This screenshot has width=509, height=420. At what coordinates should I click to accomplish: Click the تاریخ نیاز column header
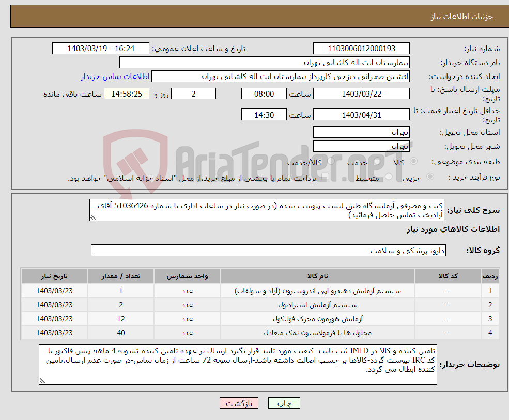(54, 276)
